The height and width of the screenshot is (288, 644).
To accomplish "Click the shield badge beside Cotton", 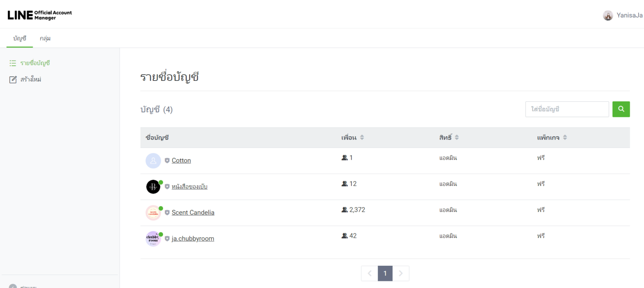I will (167, 161).
